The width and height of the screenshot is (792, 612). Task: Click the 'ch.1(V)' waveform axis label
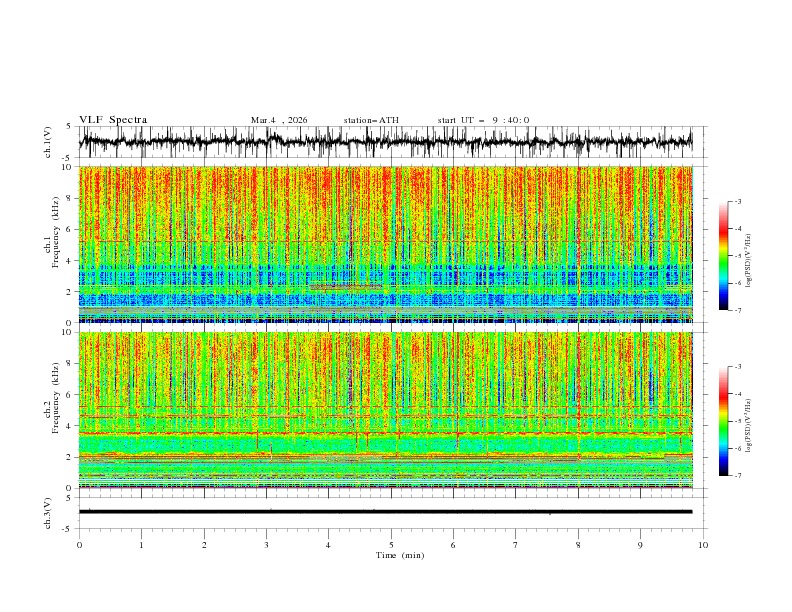(x=48, y=142)
